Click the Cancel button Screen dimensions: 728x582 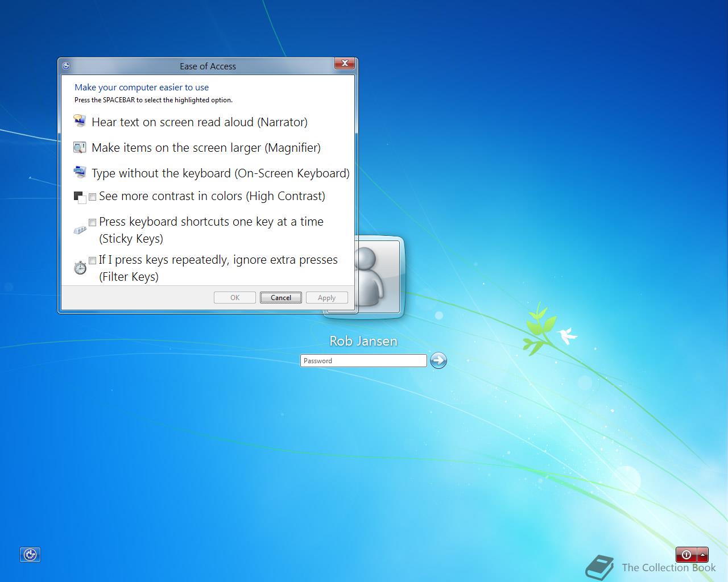click(281, 298)
